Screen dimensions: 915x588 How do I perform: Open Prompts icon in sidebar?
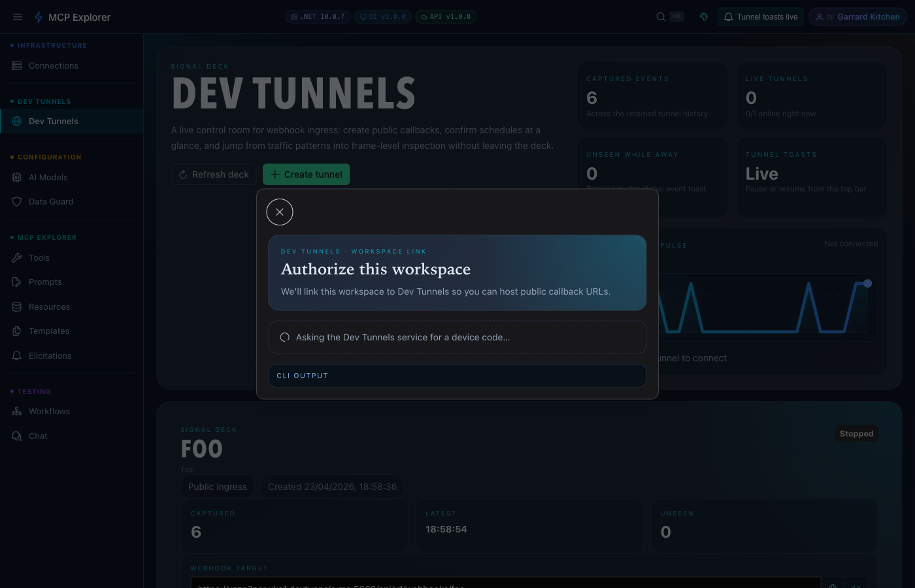(17, 282)
